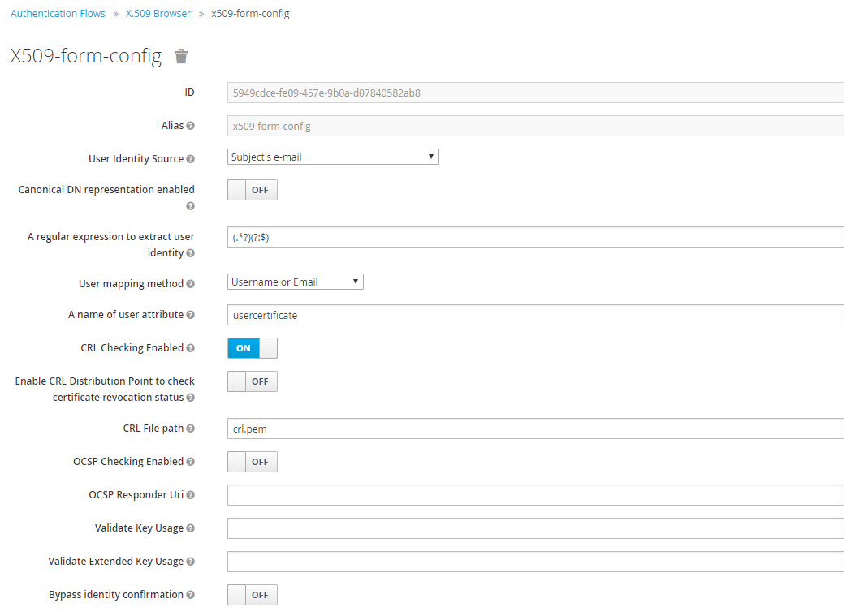
Task: Delete the X509-form-config using trash icon
Action: tap(181, 56)
